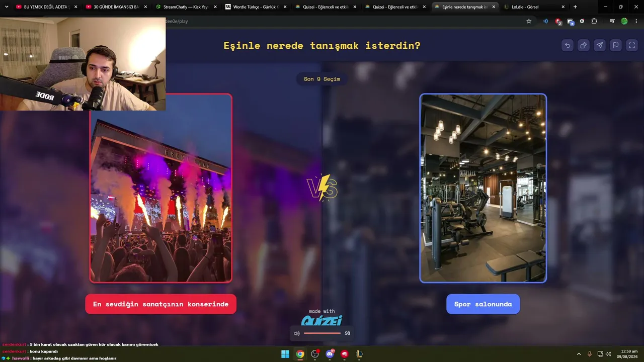
Task: Choose 'En sevdiğin sanatçının konserinde' button
Action: click(x=160, y=304)
